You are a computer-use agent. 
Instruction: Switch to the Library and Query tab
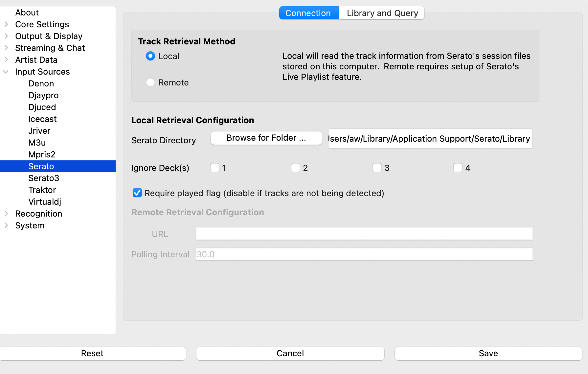coord(382,13)
